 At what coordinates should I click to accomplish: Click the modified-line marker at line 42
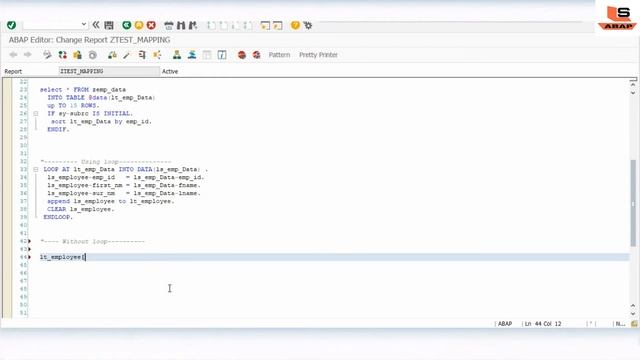(29, 241)
